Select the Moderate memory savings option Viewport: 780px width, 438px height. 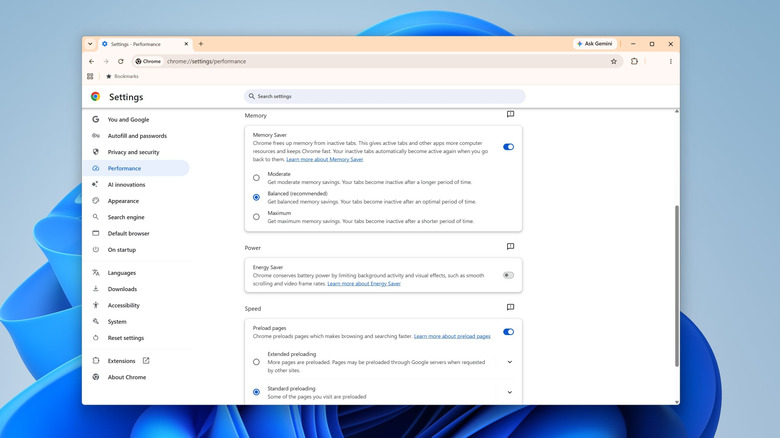[256, 178]
